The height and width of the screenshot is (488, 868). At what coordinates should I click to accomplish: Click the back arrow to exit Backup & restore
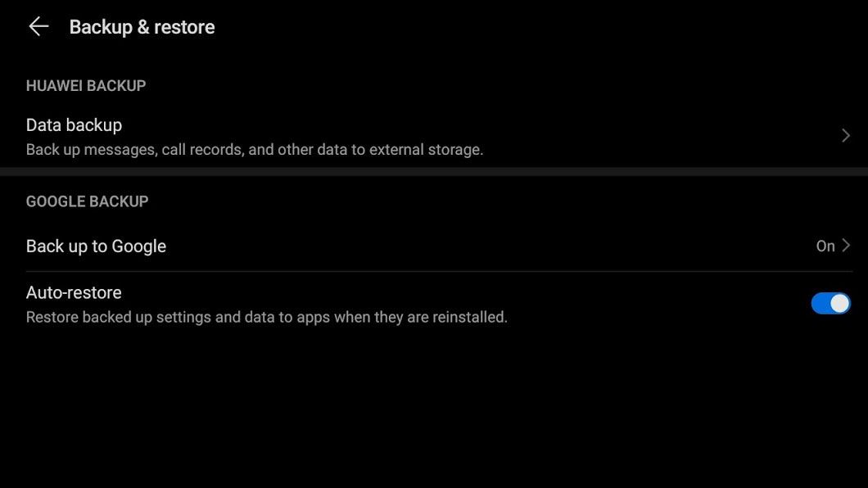point(38,25)
